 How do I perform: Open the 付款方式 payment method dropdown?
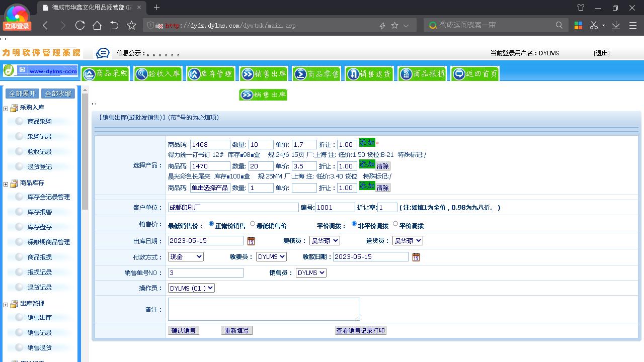pyautogui.click(x=186, y=256)
